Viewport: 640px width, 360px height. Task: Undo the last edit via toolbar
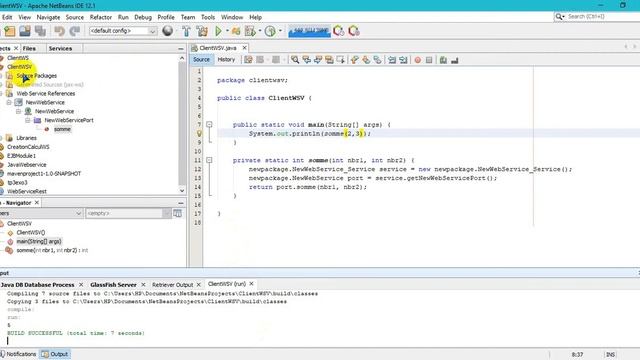60,31
